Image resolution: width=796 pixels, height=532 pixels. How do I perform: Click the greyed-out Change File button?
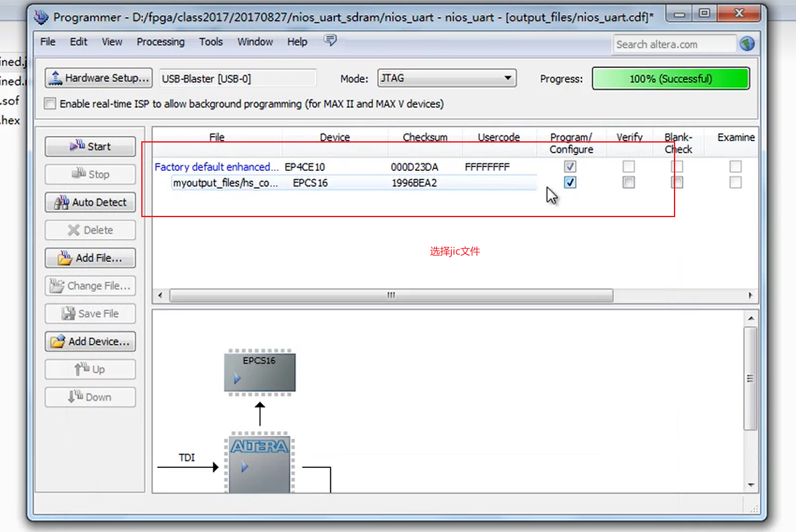tap(90, 286)
